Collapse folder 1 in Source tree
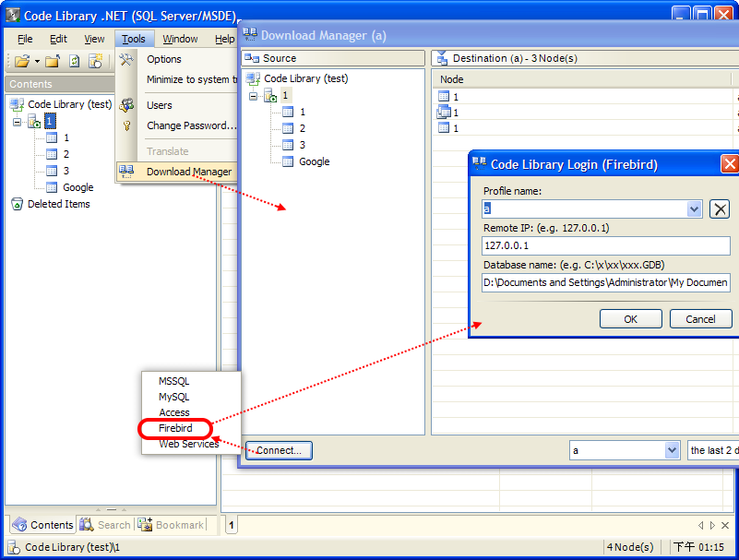 pyautogui.click(x=253, y=96)
